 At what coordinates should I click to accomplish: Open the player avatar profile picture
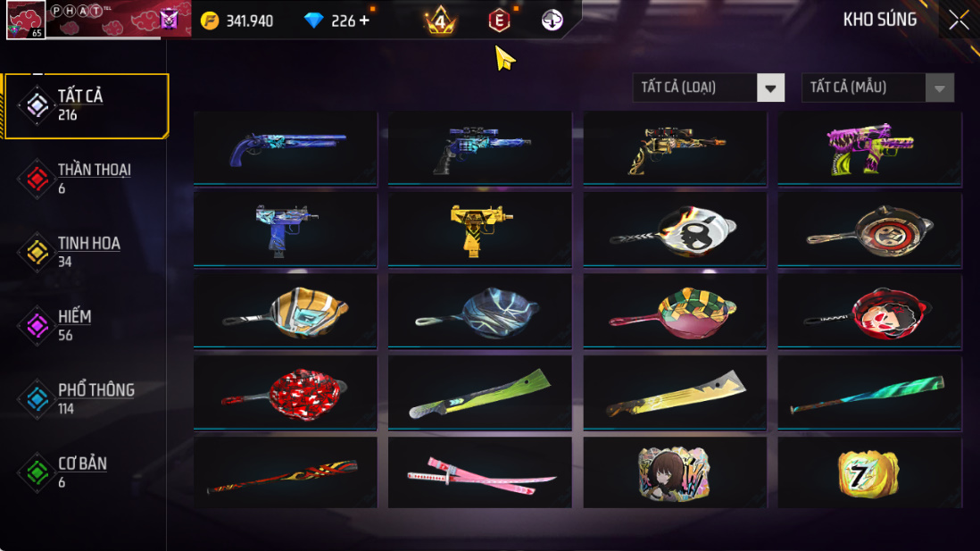[26, 20]
